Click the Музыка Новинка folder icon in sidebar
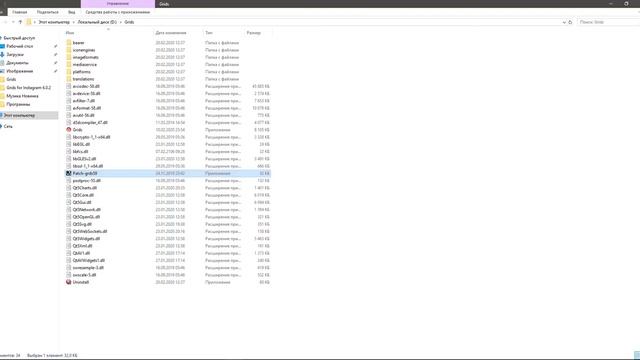The width and height of the screenshot is (640, 360). point(2,96)
